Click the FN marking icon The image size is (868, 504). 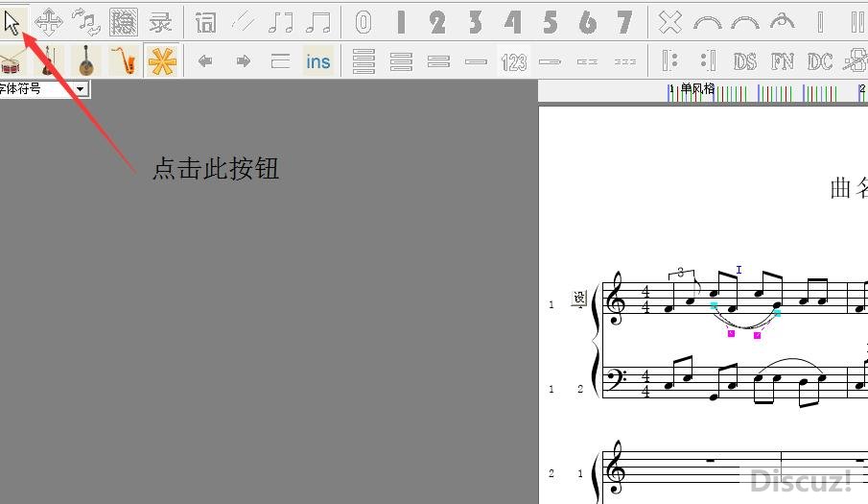coord(783,61)
